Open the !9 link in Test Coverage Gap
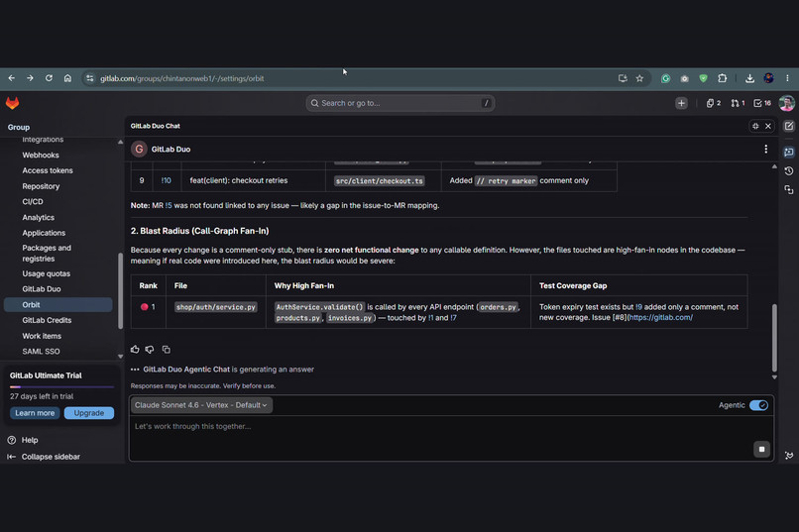This screenshot has height=532, width=799. [639, 307]
